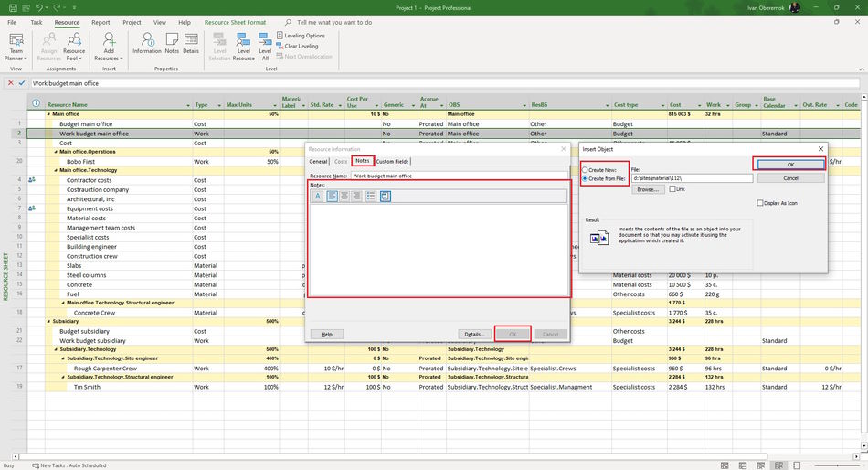Open the Add Resources dropdown arrow
The height and width of the screenshot is (470, 868).
pos(122,59)
